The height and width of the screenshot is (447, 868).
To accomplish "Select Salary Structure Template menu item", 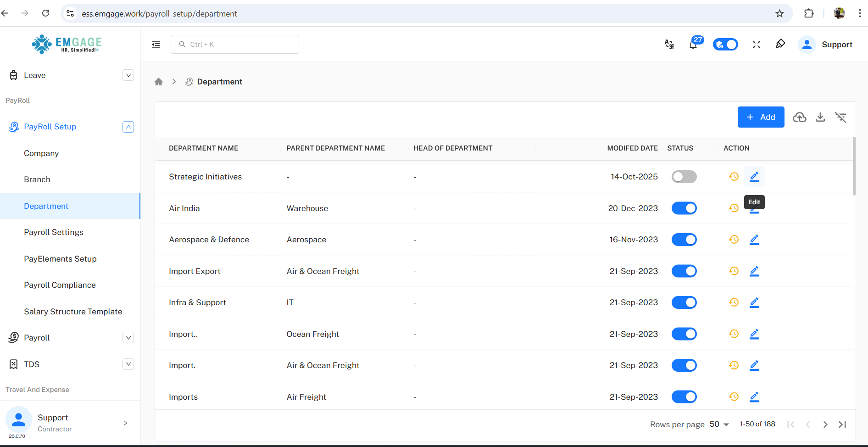I will click(73, 312).
